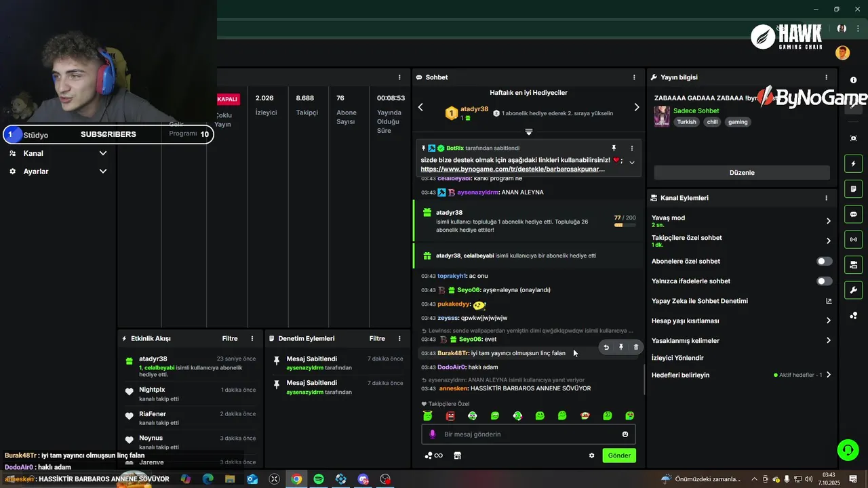The height and width of the screenshot is (488, 868).
Task: Click the wrench sidebar icon
Action: tap(853, 290)
